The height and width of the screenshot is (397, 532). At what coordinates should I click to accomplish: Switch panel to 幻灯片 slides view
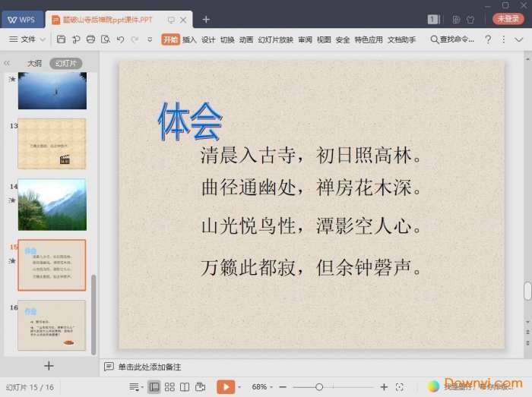(65, 64)
